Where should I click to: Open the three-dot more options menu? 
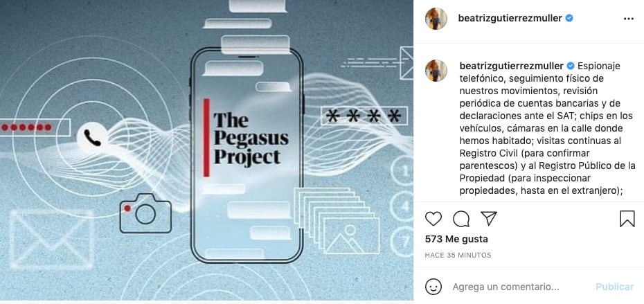[628, 19]
